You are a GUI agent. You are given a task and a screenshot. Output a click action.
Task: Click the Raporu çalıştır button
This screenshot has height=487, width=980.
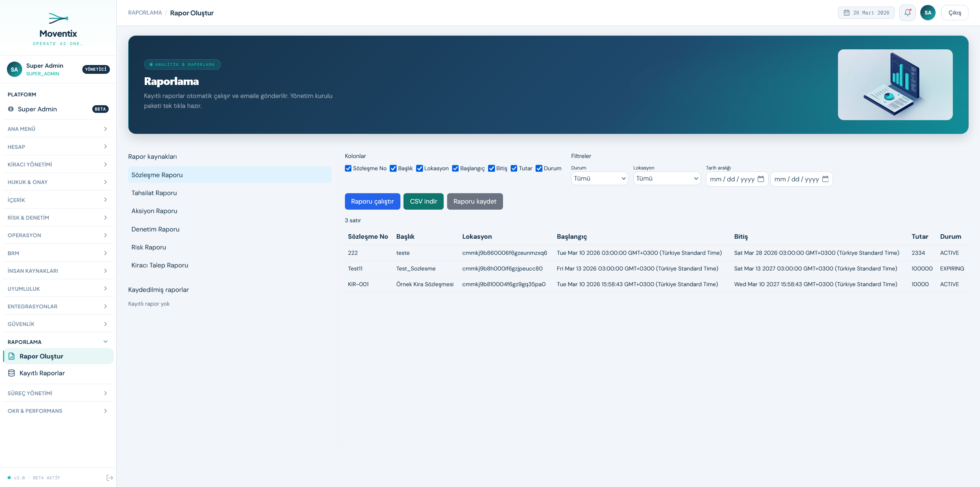[372, 201]
